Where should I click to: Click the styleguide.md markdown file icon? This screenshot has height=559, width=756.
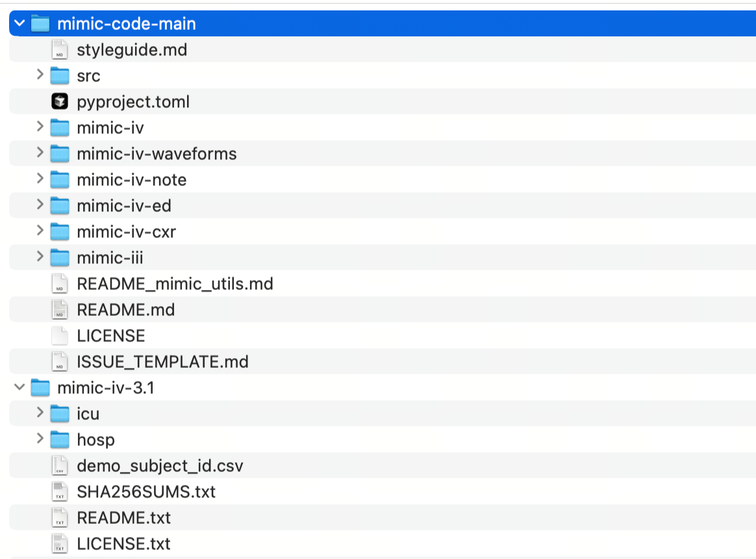60,50
